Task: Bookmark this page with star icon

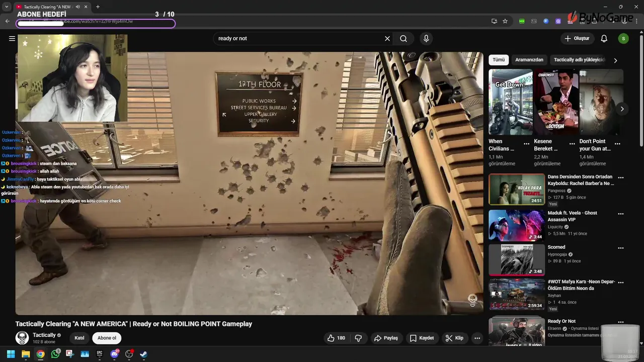Action: point(505,21)
